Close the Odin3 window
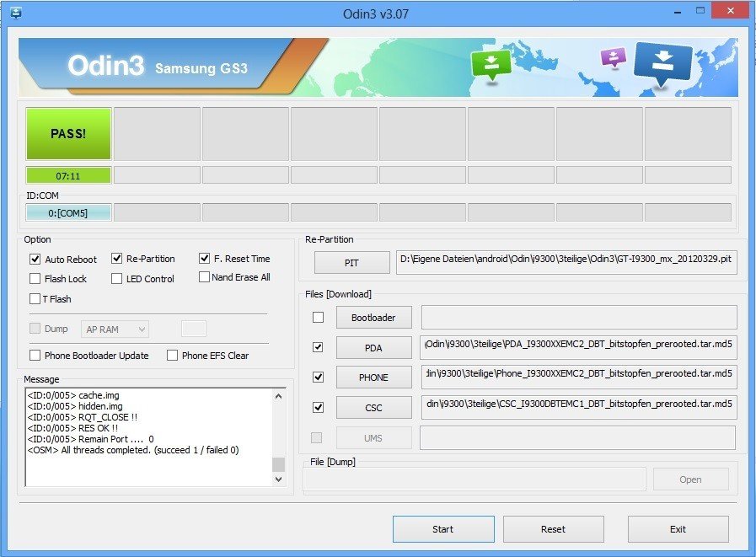The image size is (756, 557). (731, 11)
